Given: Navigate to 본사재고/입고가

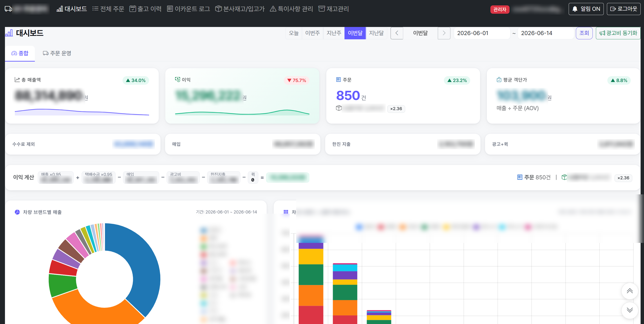Looking at the screenshot, I should pyautogui.click(x=240, y=9).
